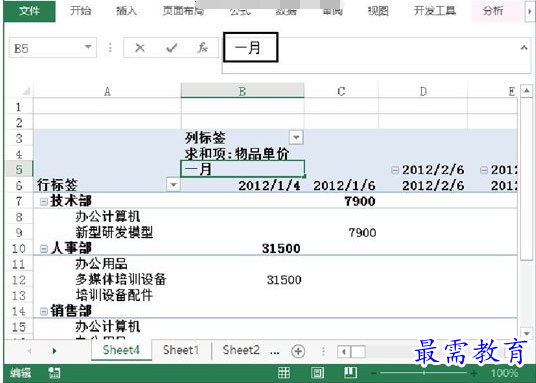Click the 新型研发模型 row label
This screenshot has height=383, width=536.
114,233
